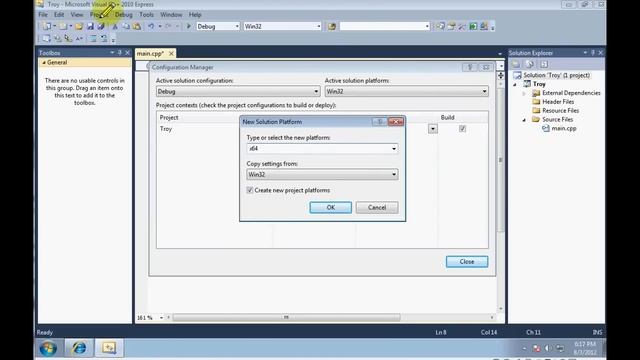Click the New Project toolbar icon
The image size is (640, 360).
(x=47, y=26)
